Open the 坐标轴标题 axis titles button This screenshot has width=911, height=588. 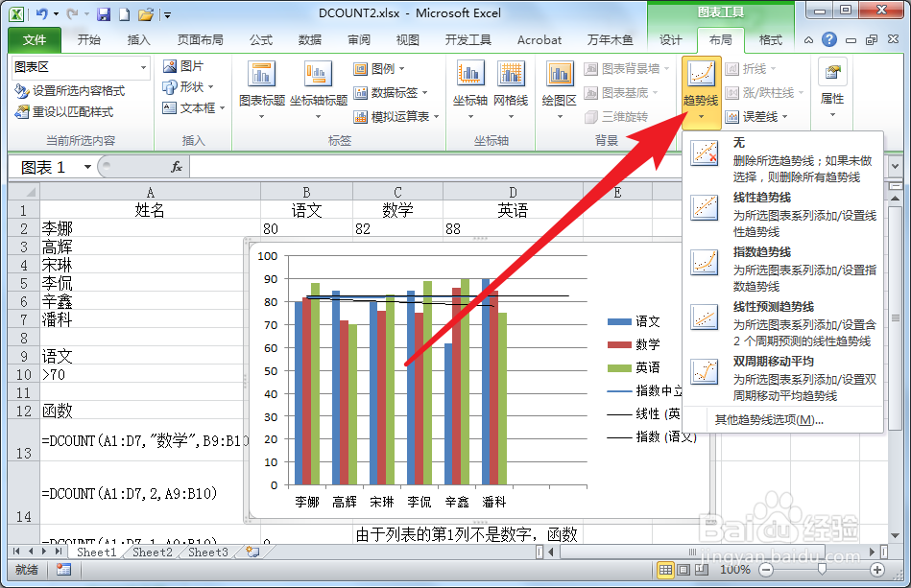pos(319,89)
